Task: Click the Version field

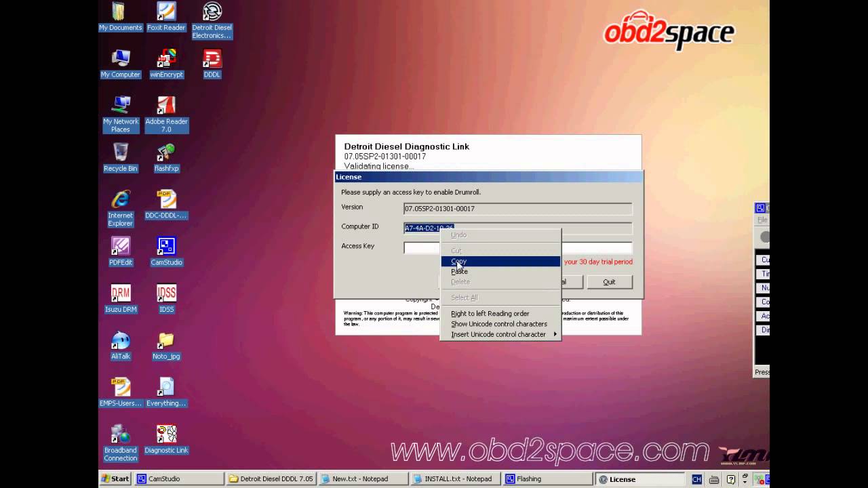Action: [x=517, y=209]
